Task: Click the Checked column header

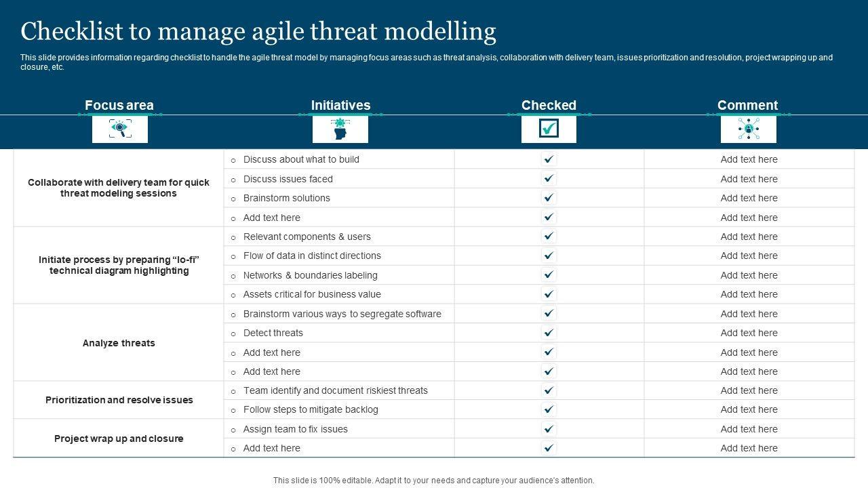Action: tap(549, 105)
